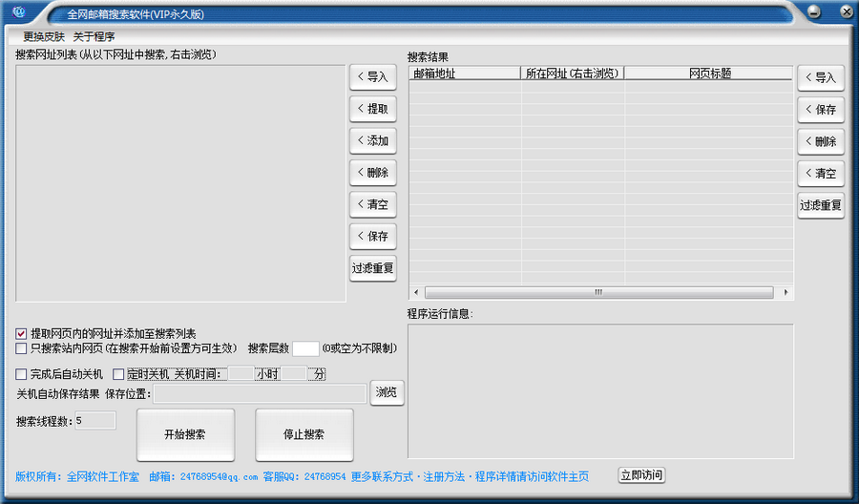Click the shutdown 小时 input field
Screen dimensions: 859x504
(241, 374)
